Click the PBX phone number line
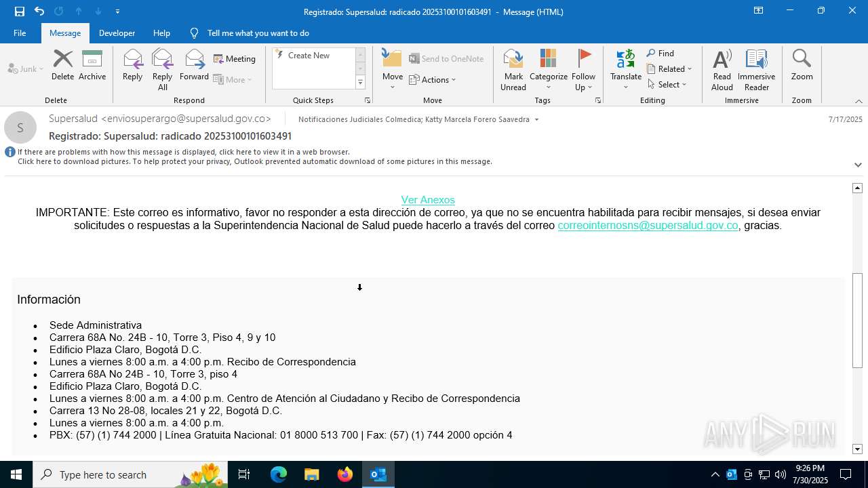868x488 pixels. pos(281,435)
